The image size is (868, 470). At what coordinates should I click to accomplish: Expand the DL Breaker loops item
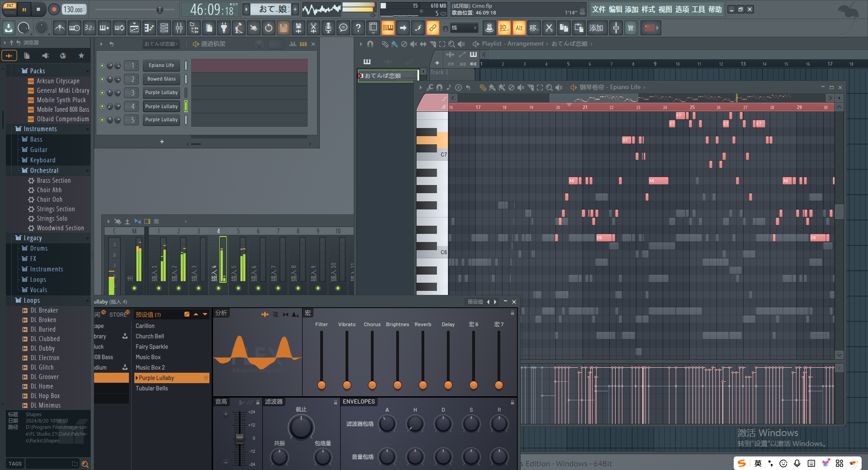click(44, 310)
